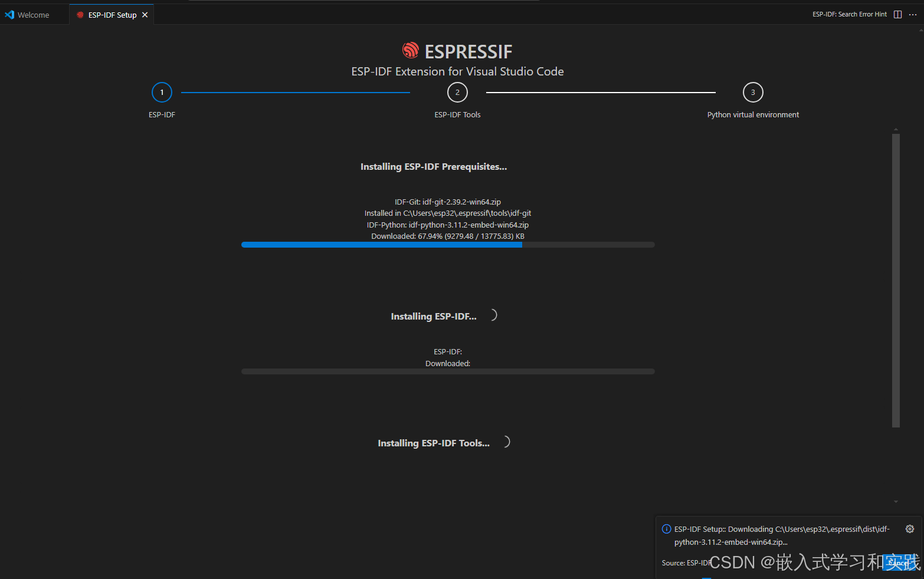The image size is (924, 579).
Task: Switch to the Welcome tab
Action: (34, 15)
